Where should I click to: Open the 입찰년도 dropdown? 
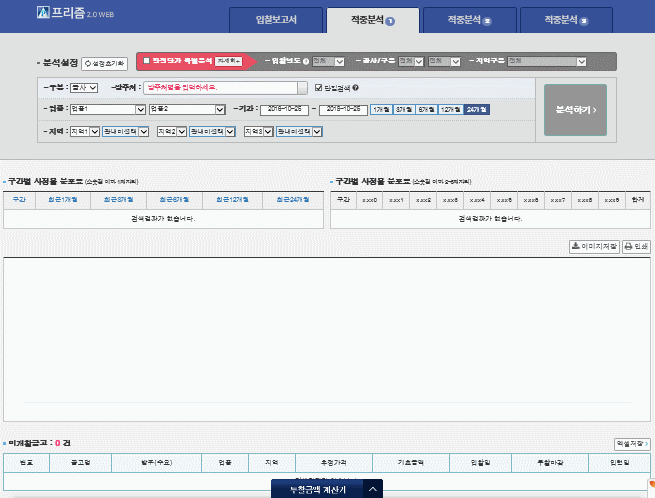click(x=328, y=61)
